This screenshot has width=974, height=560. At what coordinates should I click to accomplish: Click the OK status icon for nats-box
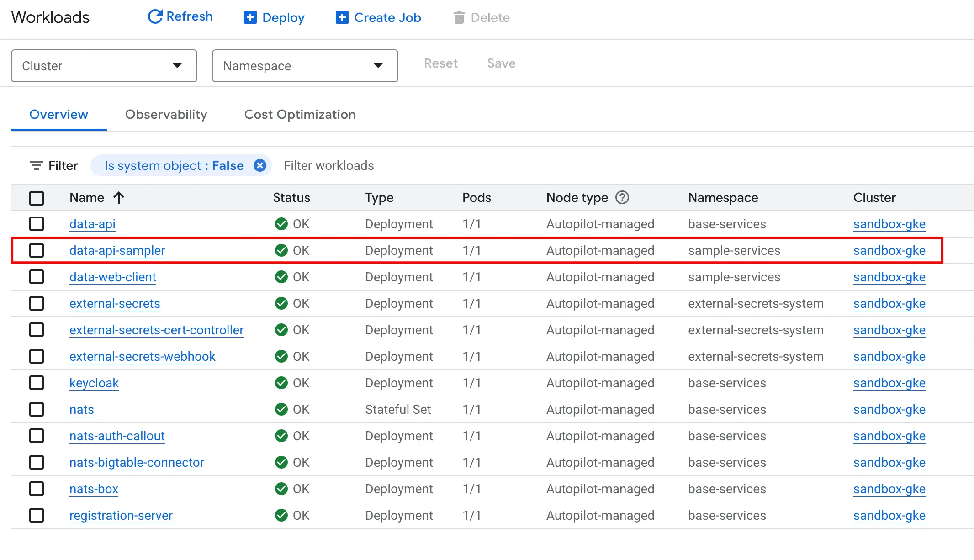[x=281, y=489]
